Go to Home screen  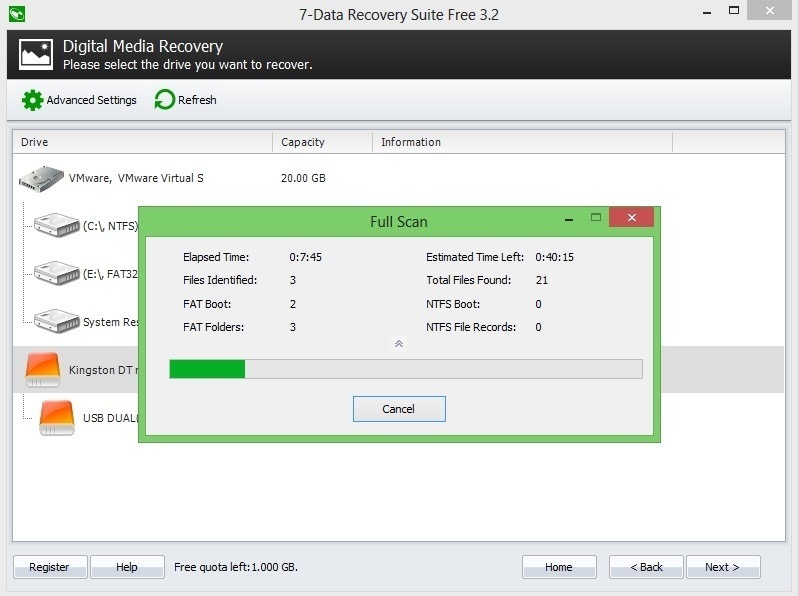(559, 567)
